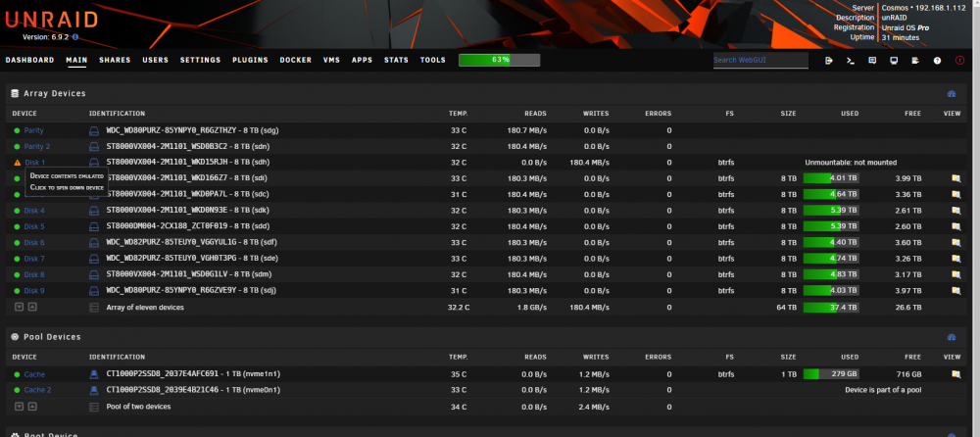This screenshot has height=437, width=980.
Task: Spin down Disk 7 via its green dot
Action: pyautogui.click(x=17, y=259)
